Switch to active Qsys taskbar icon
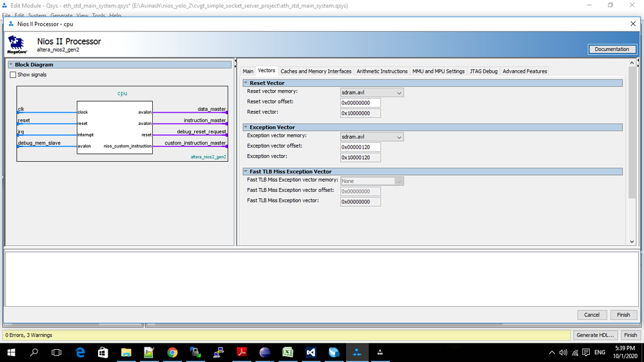 click(357, 352)
